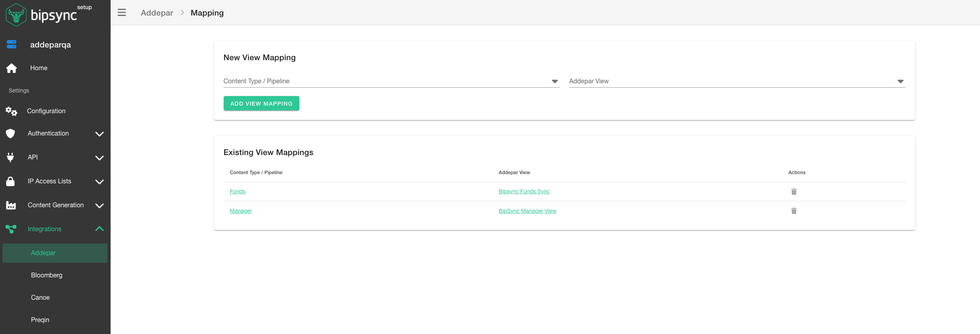The height and width of the screenshot is (334, 980).
Task: Expand the Content Generation chevron
Action: click(100, 206)
